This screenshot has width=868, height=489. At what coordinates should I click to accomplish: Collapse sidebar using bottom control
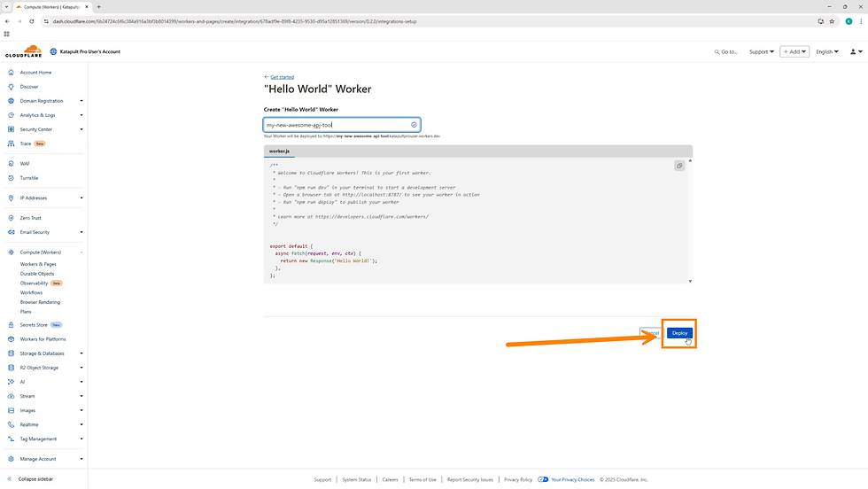coord(30,479)
